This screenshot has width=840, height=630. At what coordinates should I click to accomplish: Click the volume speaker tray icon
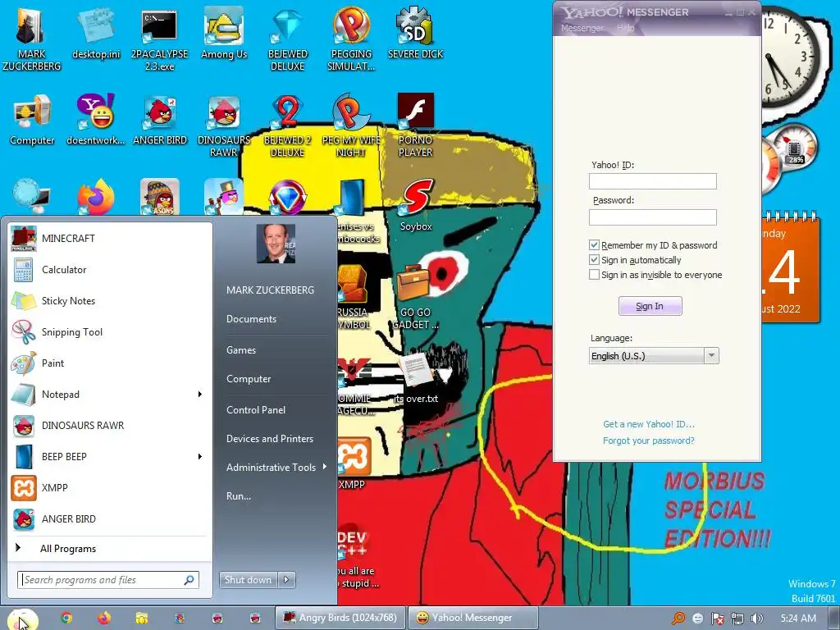tap(757, 619)
